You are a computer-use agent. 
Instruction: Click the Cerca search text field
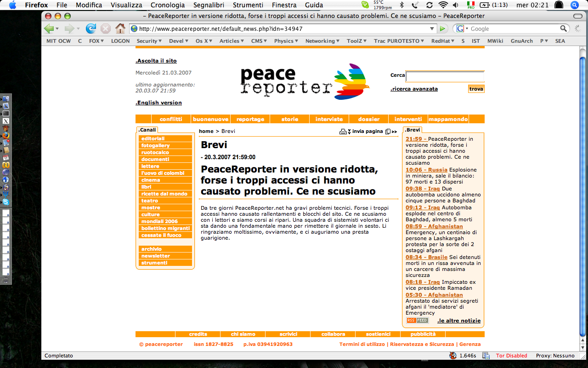point(445,76)
